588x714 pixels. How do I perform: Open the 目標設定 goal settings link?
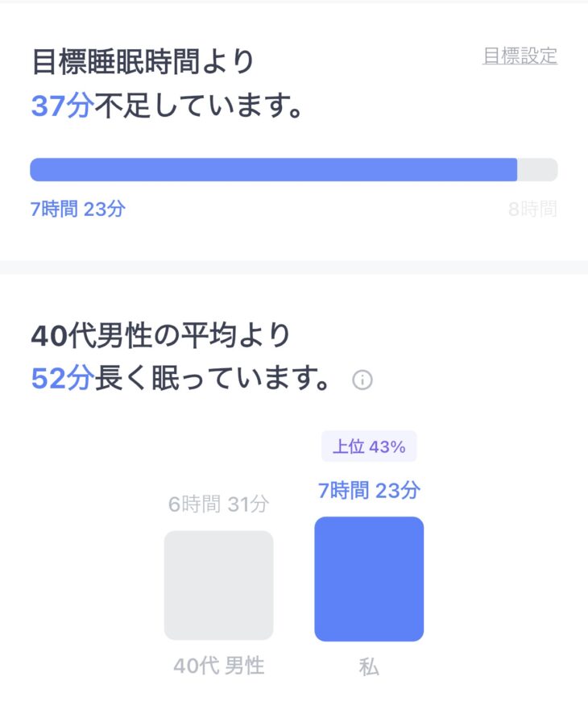520,56
